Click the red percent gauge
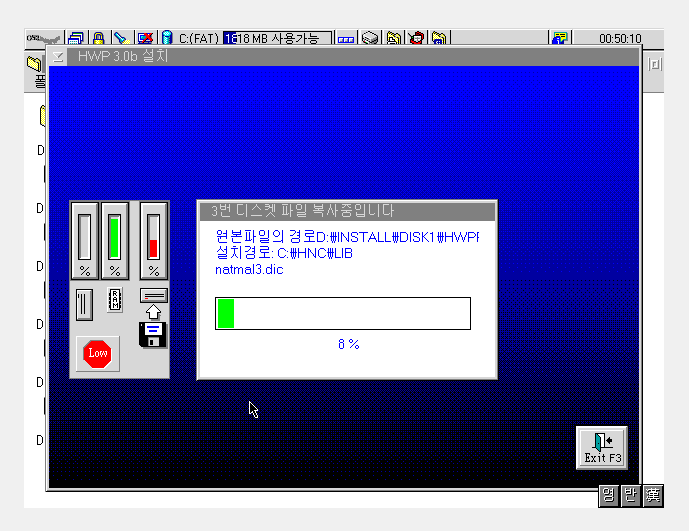The height and width of the screenshot is (531, 689). pyautogui.click(x=153, y=240)
